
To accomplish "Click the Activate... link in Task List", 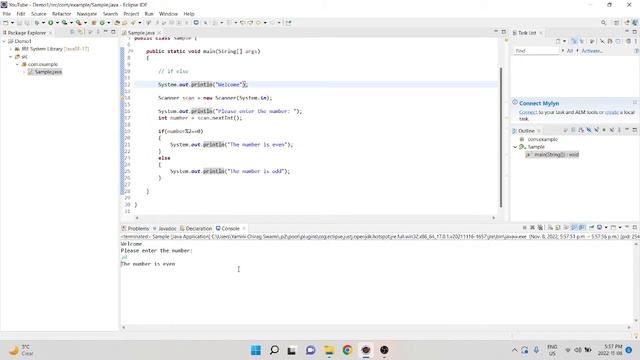I will [x=592, y=51].
